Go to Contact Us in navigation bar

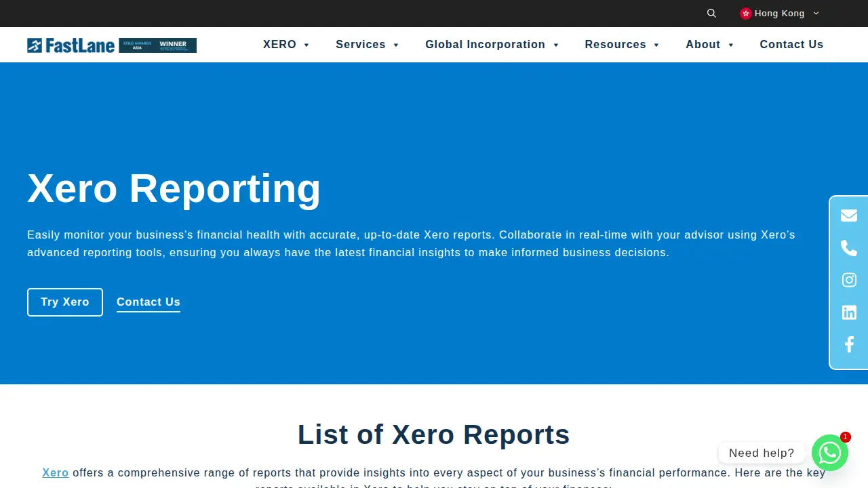click(x=791, y=45)
